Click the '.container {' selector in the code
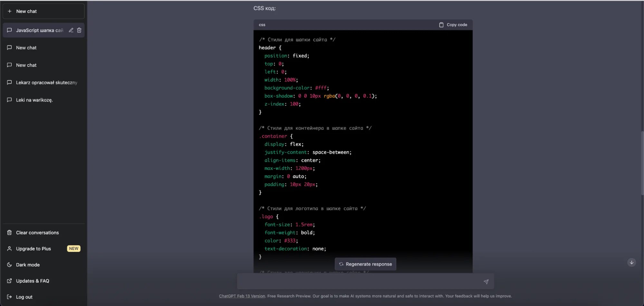Viewport: 644px width, 306px height. tap(276, 136)
